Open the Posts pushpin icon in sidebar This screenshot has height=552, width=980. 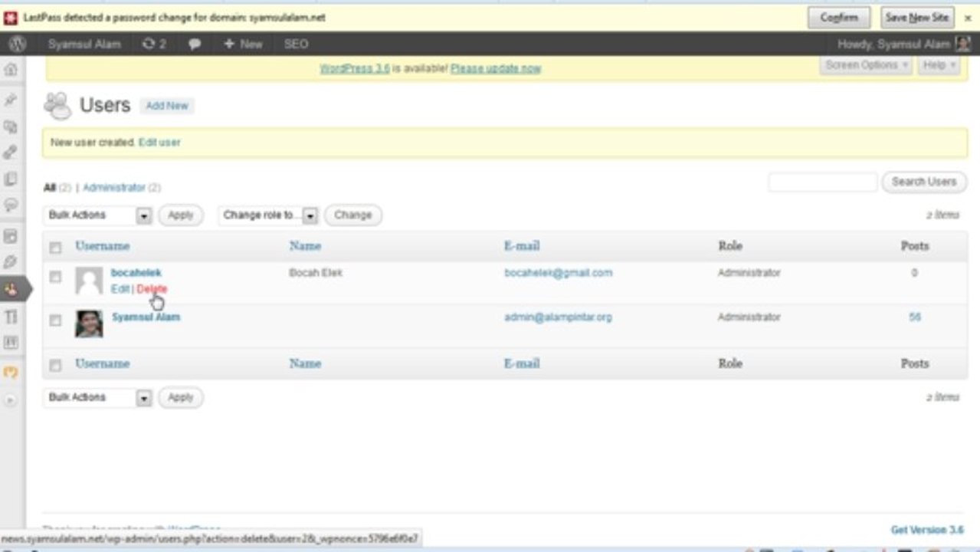click(11, 100)
